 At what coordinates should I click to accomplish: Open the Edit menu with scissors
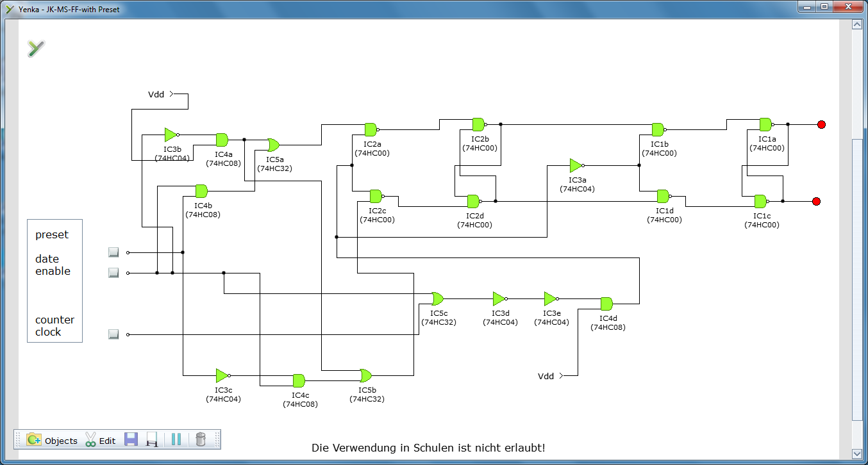click(100, 440)
